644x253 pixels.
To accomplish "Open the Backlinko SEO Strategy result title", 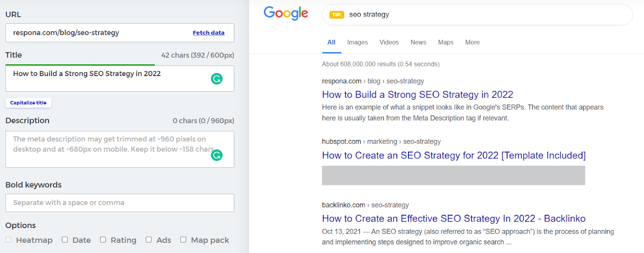I will click(454, 218).
